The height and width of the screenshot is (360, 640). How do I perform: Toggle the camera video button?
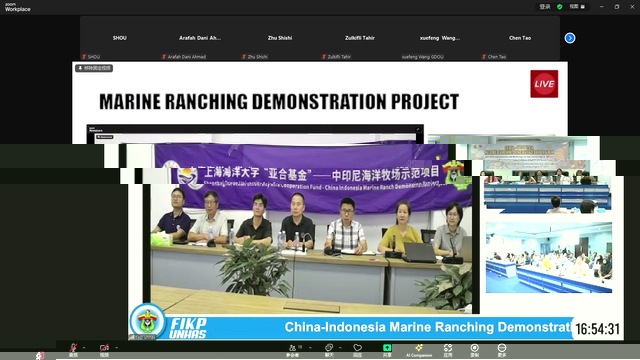click(104, 349)
